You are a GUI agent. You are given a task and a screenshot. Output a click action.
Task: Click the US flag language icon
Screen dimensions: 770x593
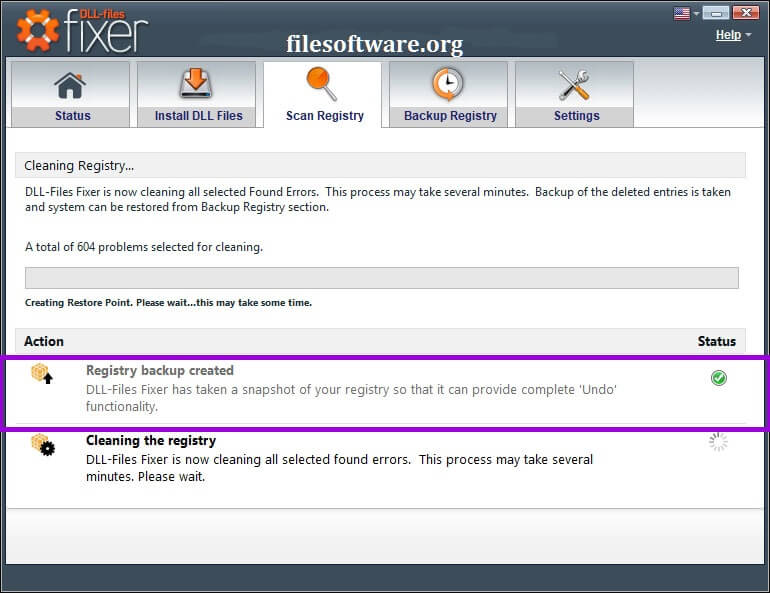pos(682,13)
